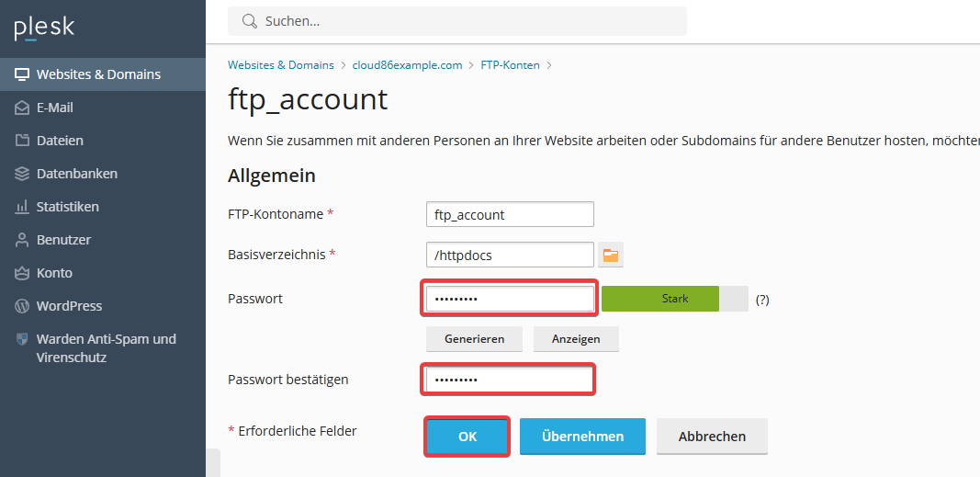The width and height of the screenshot is (980, 477).
Task: Click the password strength help (?) link
Action: click(762, 300)
